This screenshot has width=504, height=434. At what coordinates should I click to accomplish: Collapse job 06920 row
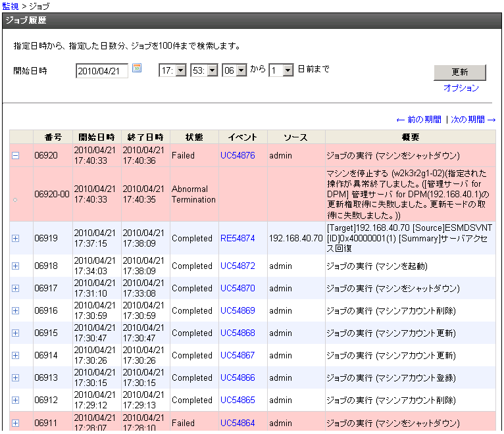coord(15,155)
